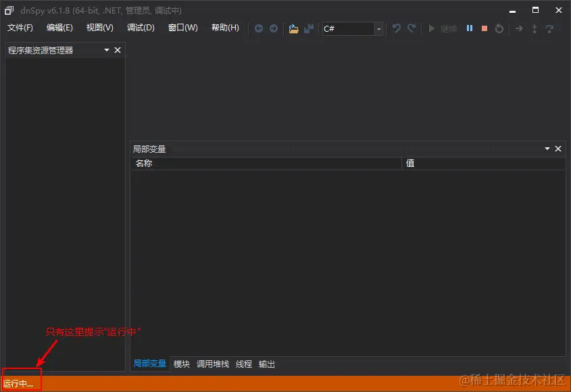Maximize the dnSpy window
This screenshot has height=392, width=571.
tap(535, 10)
